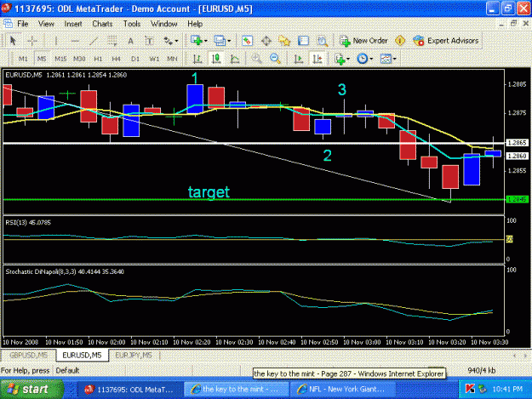Toggle the Market Watch window

coord(247,41)
